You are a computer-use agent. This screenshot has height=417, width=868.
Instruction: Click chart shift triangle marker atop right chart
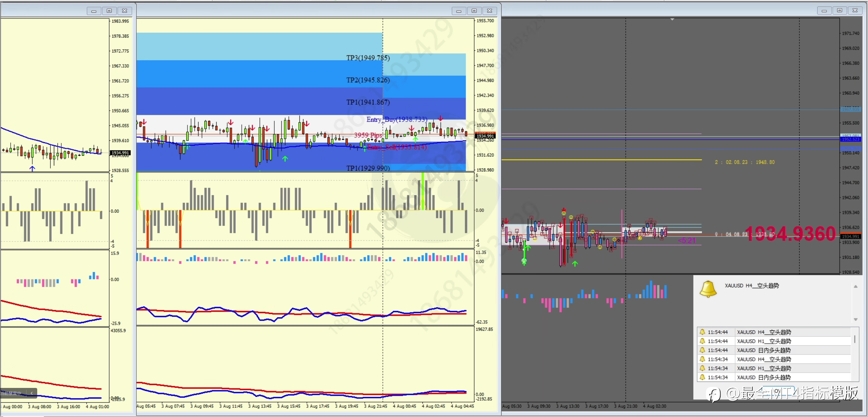(672, 20)
